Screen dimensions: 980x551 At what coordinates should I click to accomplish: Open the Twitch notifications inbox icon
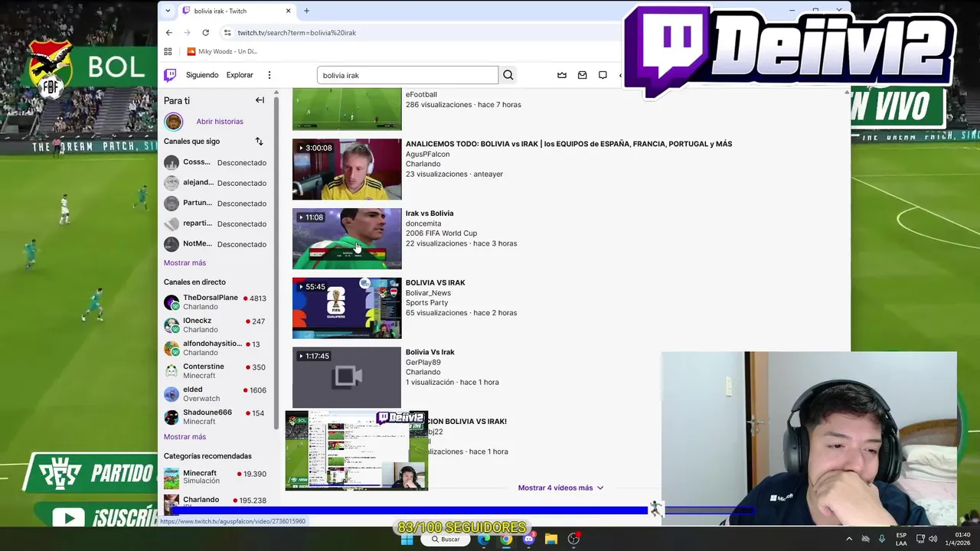coord(583,75)
